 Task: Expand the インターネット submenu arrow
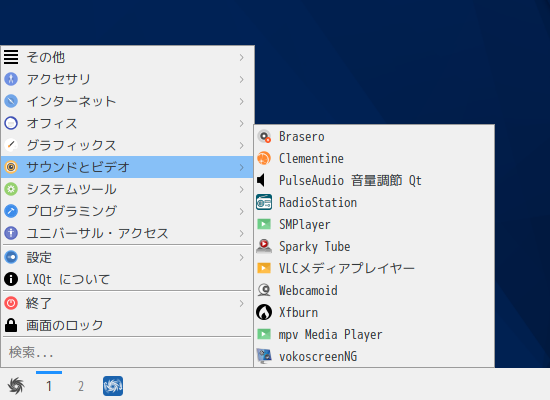coord(242,101)
